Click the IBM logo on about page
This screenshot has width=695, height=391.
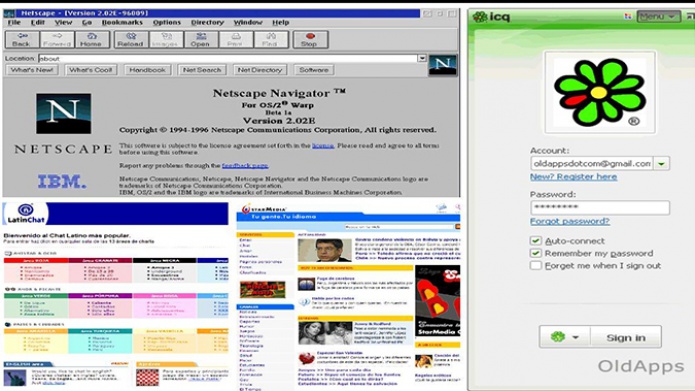62,181
